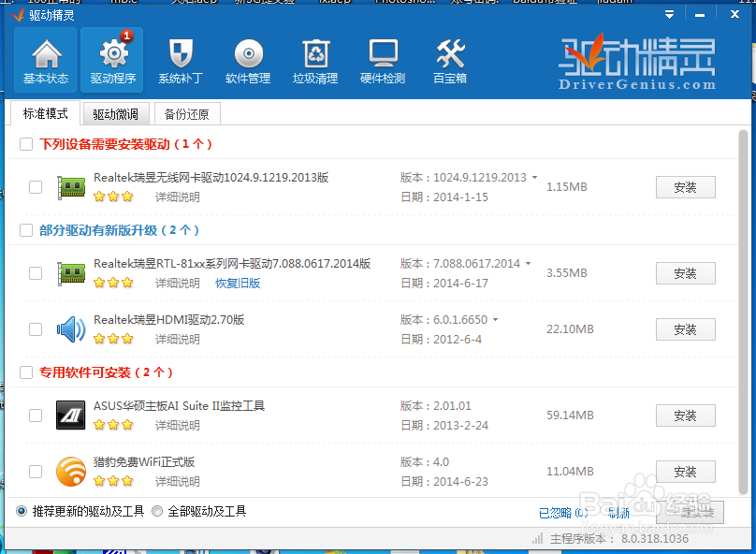756x554 pixels.
Task: Install the ASUS华硕主板AI Suite II tool
Action: pyautogui.click(x=685, y=415)
